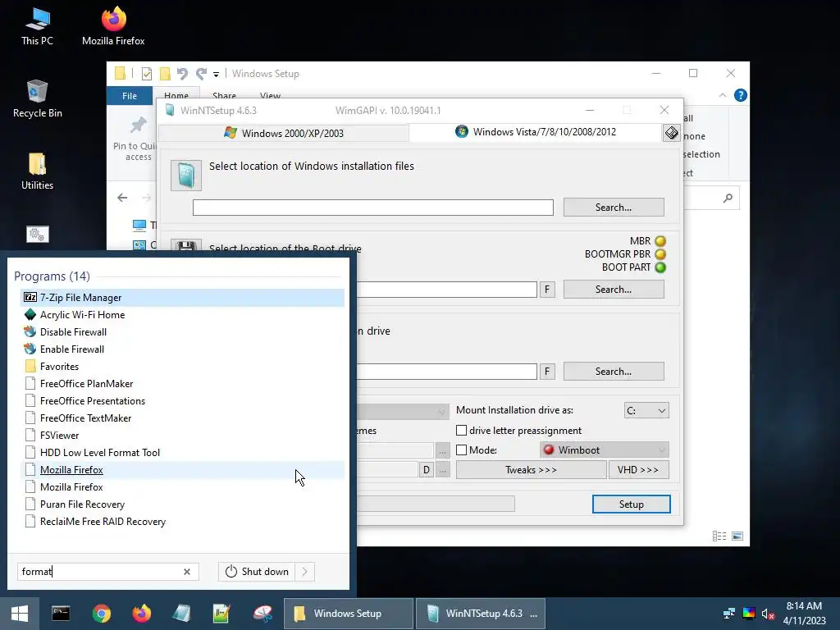
Task: Select Puran File Recovery program
Action: coord(182,504)
